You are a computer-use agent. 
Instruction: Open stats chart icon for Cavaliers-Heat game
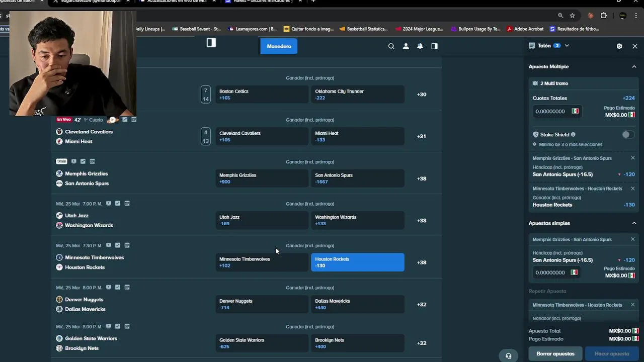(125, 120)
